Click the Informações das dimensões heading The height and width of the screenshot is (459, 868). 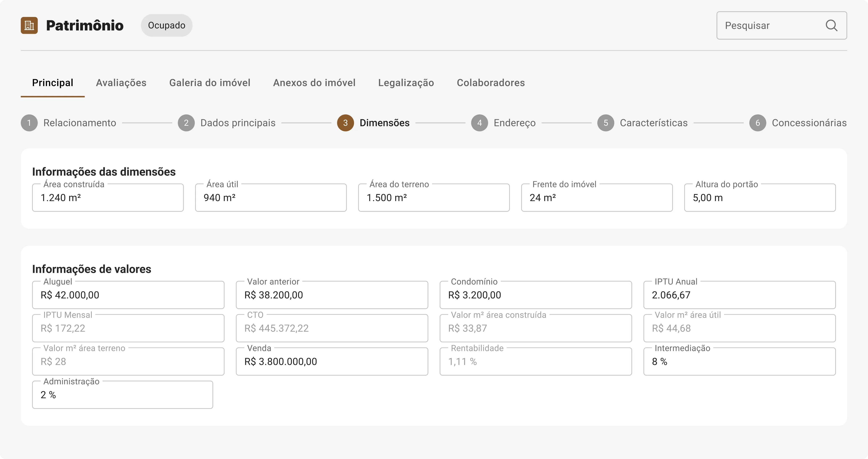tap(104, 172)
